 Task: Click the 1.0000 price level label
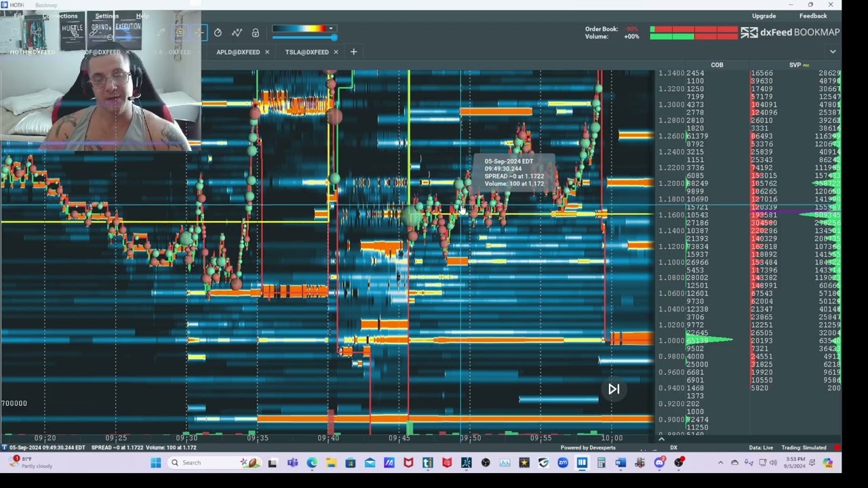671,341
